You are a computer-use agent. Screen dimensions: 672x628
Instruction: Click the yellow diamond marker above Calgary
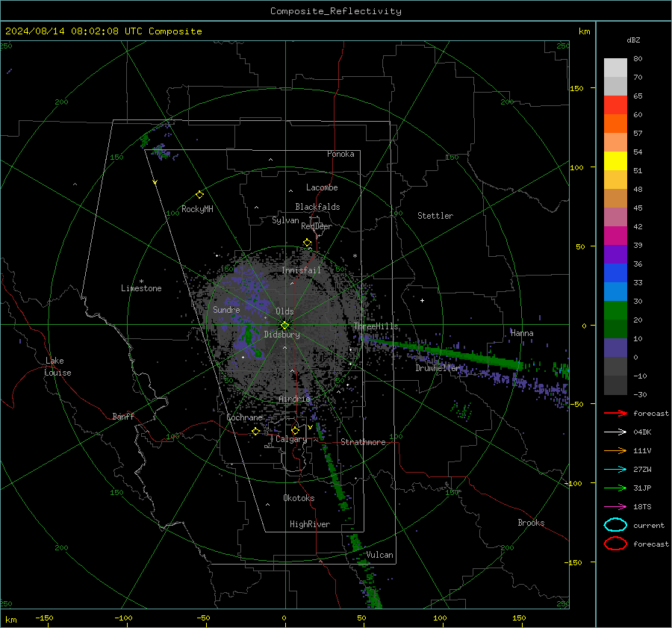tap(295, 430)
